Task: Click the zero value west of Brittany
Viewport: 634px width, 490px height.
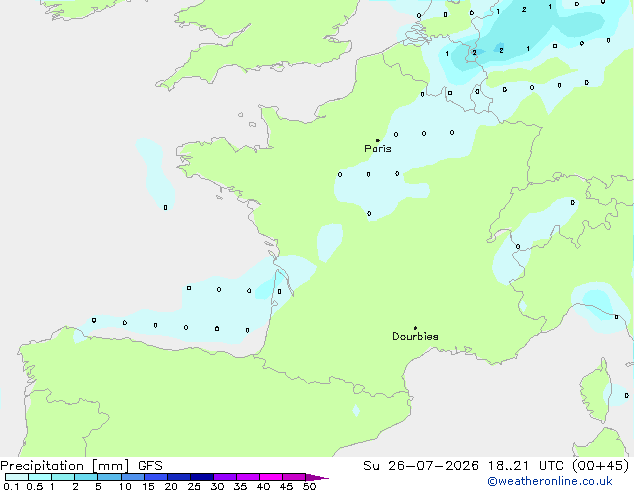Action: coord(165,207)
